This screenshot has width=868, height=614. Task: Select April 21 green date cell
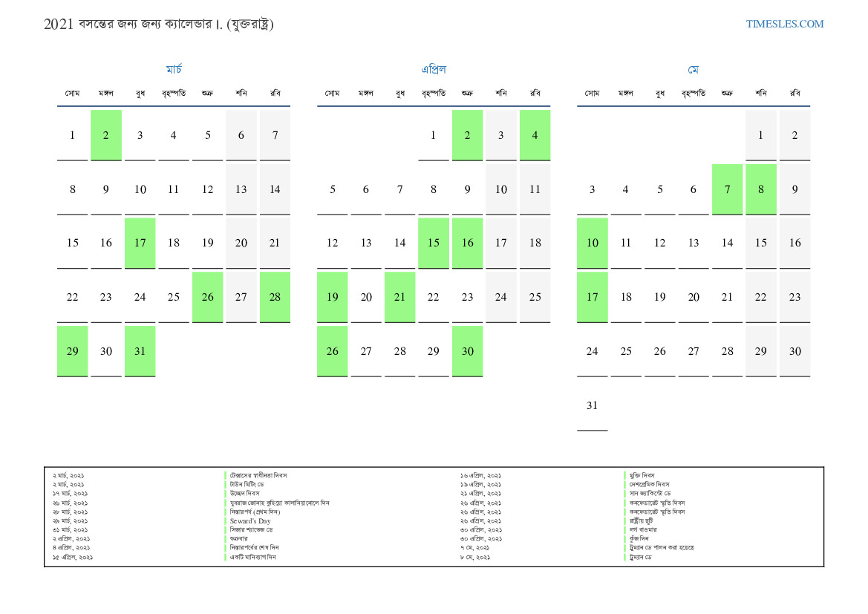coord(400,297)
